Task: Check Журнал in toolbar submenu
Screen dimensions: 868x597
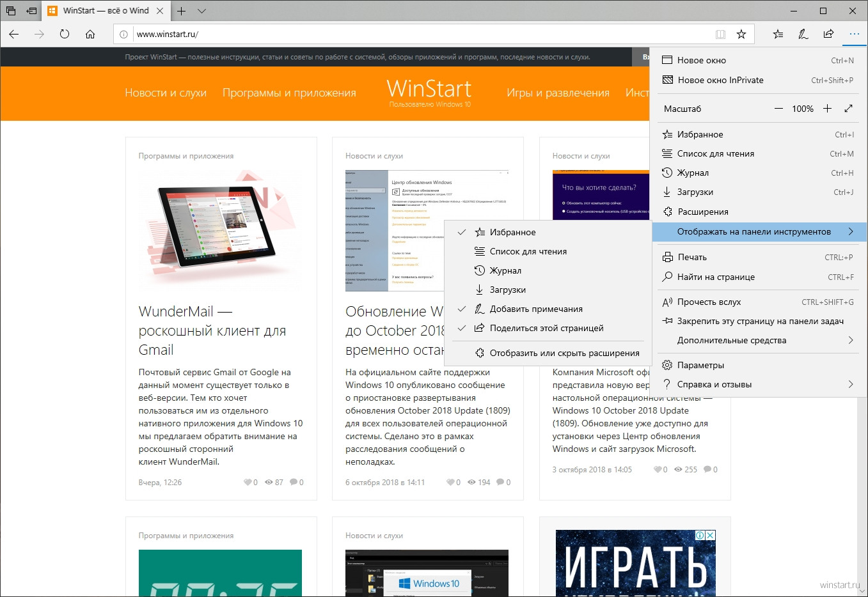Action: click(x=548, y=270)
